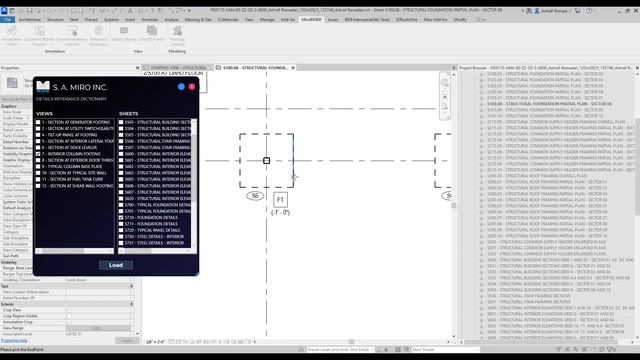640x360 pixels.
Task: Collapse the Extents section in Properties panel
Action: [131, 304]
